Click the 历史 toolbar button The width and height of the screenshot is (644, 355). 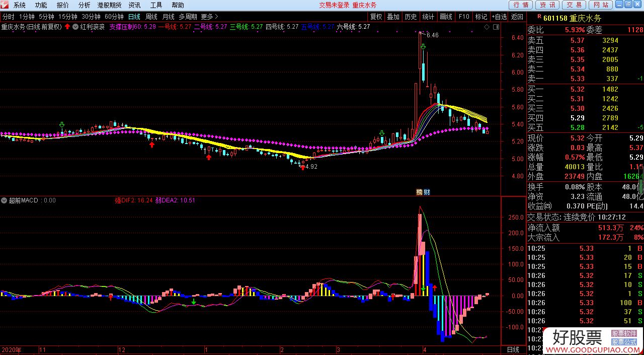pos(411,17)
